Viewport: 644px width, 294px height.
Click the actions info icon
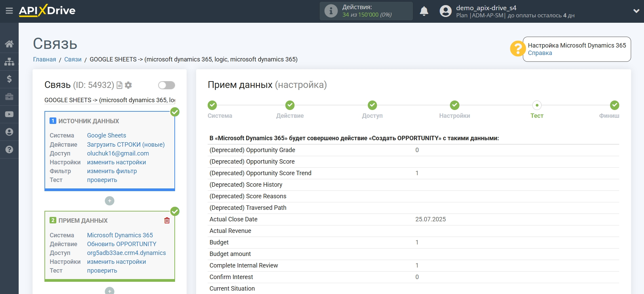click(331, 11)
